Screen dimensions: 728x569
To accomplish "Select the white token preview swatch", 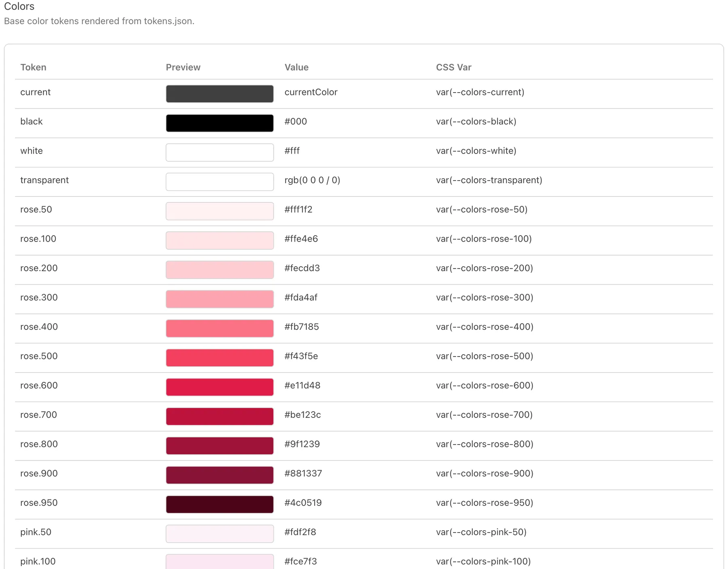I will 220,152.
